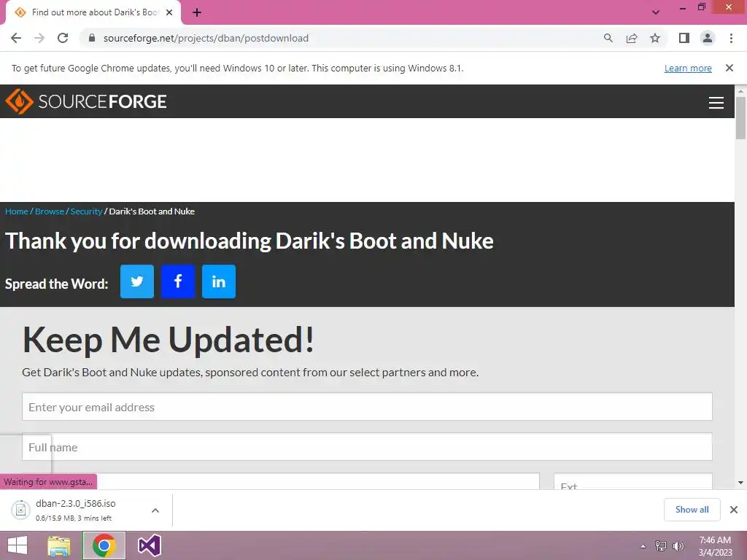
Task: Open the Security breadcrumb link
Action: (x=86, y=211)
